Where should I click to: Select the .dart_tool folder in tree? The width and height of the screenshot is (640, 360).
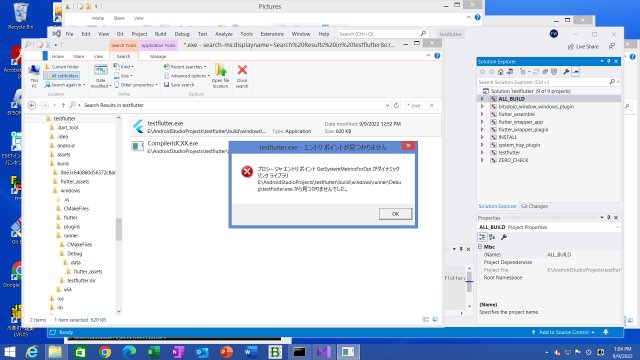[x=68, y=127]
